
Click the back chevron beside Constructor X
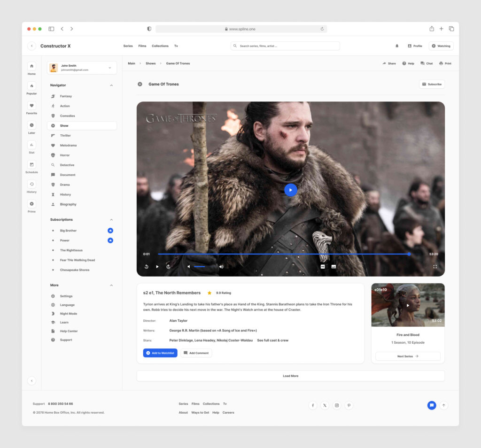pyautogui.click(x=31, y=46)
